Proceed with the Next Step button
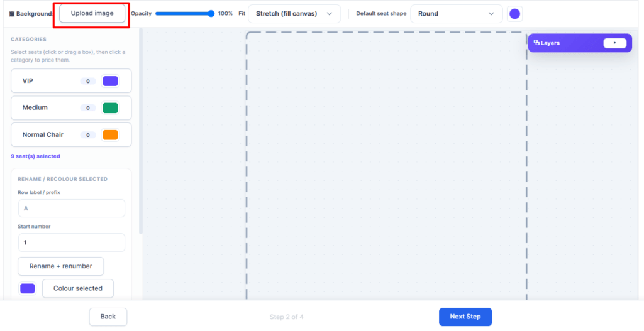Viewport: 644px width, 331px height. point(465,317)
